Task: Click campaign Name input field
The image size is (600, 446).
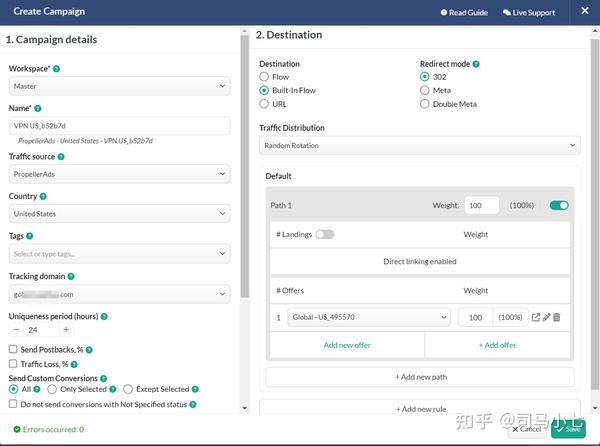Action: (119, 126)
